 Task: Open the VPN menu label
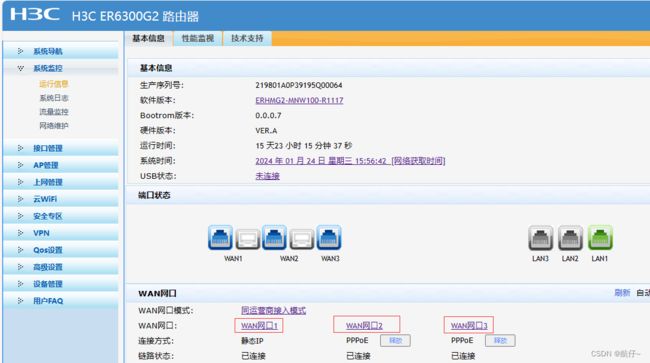[x=41, y=233]
